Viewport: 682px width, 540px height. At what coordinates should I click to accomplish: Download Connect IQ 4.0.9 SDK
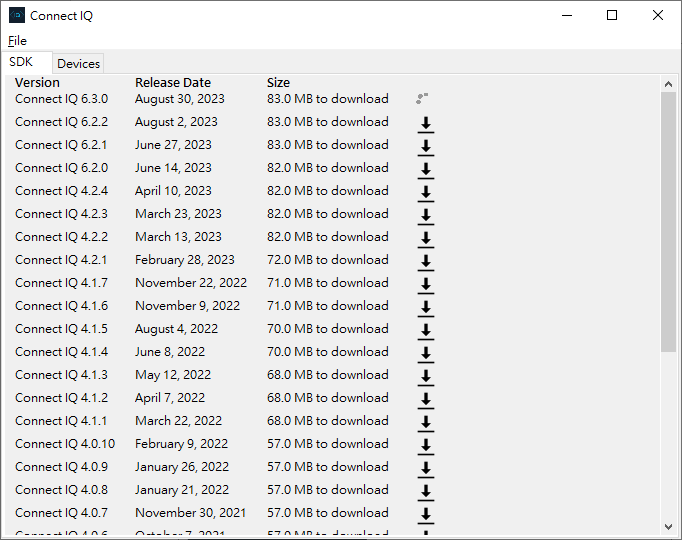426,470
